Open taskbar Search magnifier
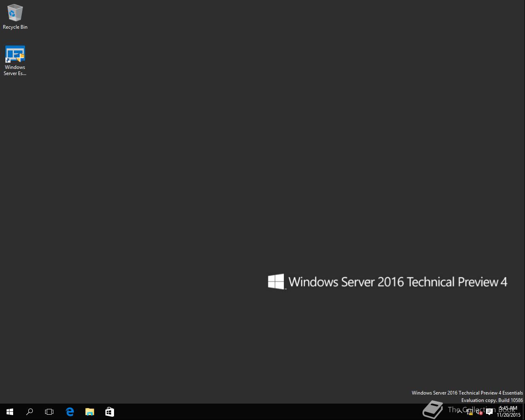Image resolution: width=525 pixels, height=420 pixels. point(30,412)
